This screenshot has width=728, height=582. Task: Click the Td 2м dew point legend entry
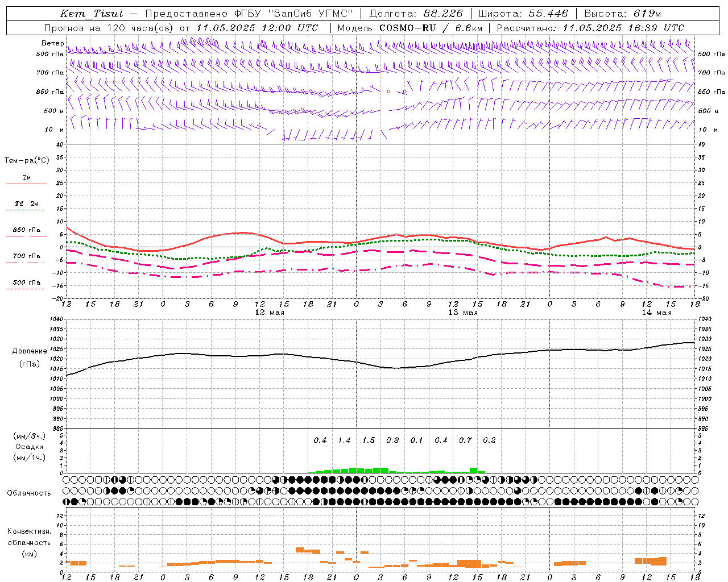(27, 203)
